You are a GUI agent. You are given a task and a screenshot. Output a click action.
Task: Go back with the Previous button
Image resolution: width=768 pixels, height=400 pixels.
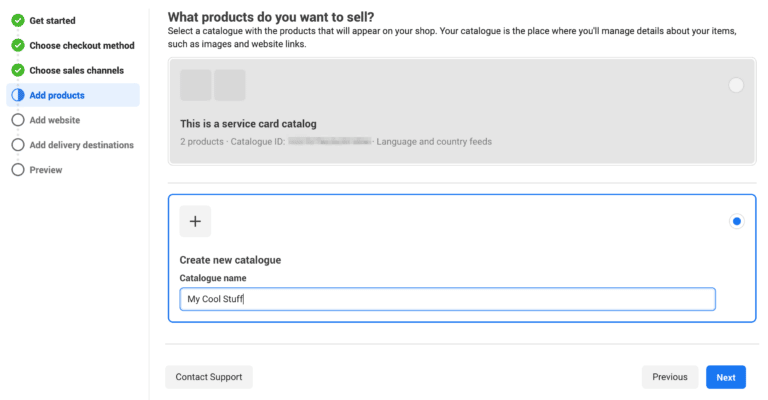(669, 377)
